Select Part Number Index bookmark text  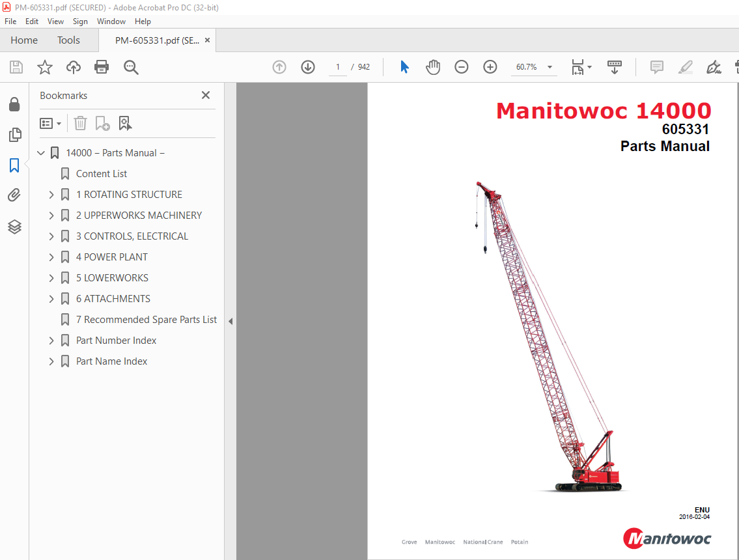pos(116,341)
